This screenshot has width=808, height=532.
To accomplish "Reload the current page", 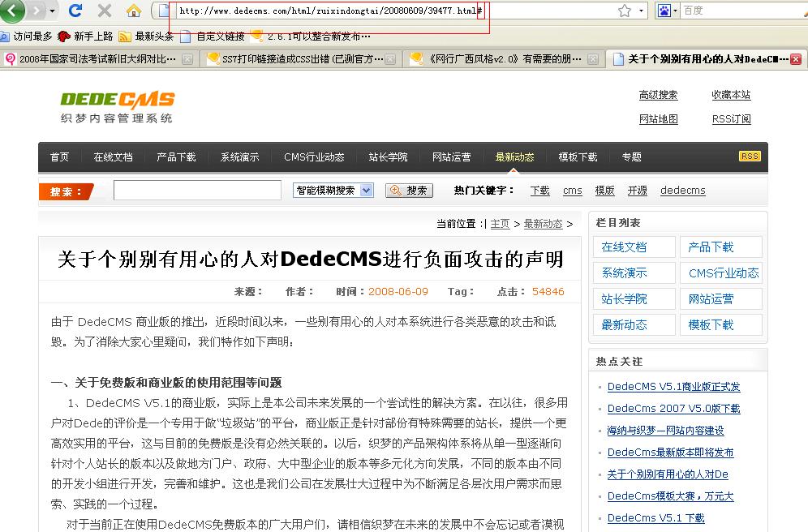I will [x=75, y=11].
